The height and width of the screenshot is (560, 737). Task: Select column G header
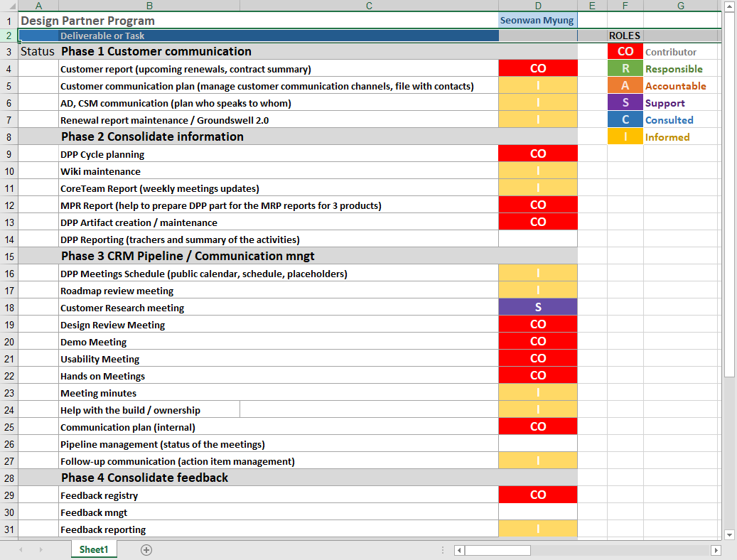coord(681,6)
